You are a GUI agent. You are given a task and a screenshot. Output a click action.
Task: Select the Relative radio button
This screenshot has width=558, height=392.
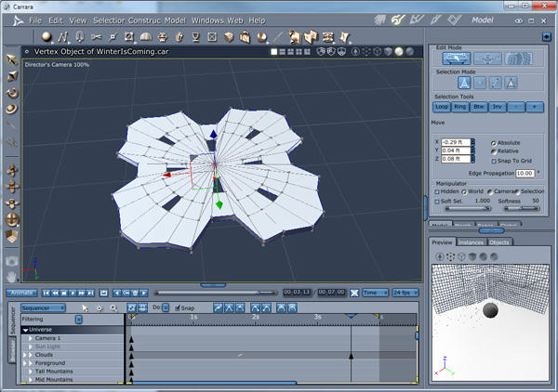(x=493, y=151)
